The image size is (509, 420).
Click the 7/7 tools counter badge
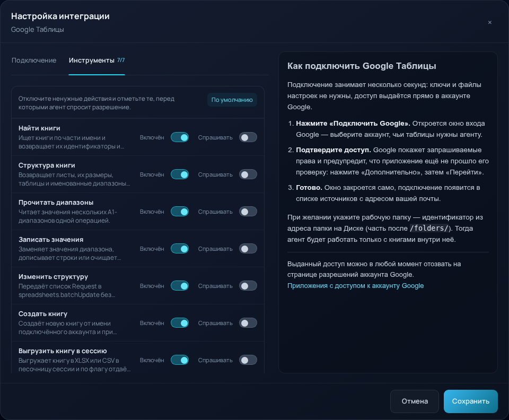point(121,60)
